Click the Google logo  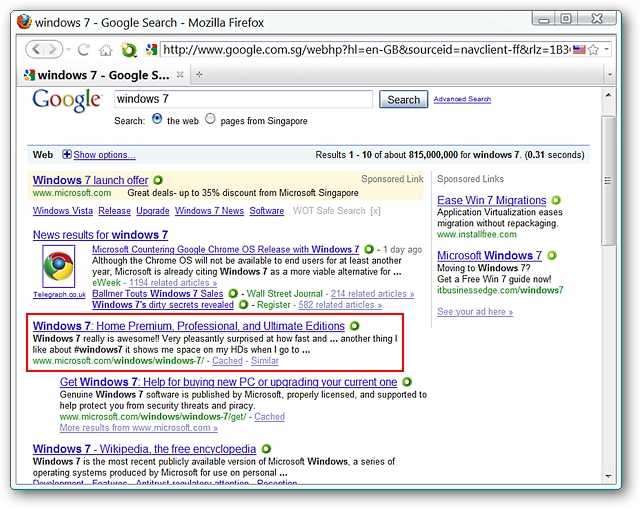(67, 100)
